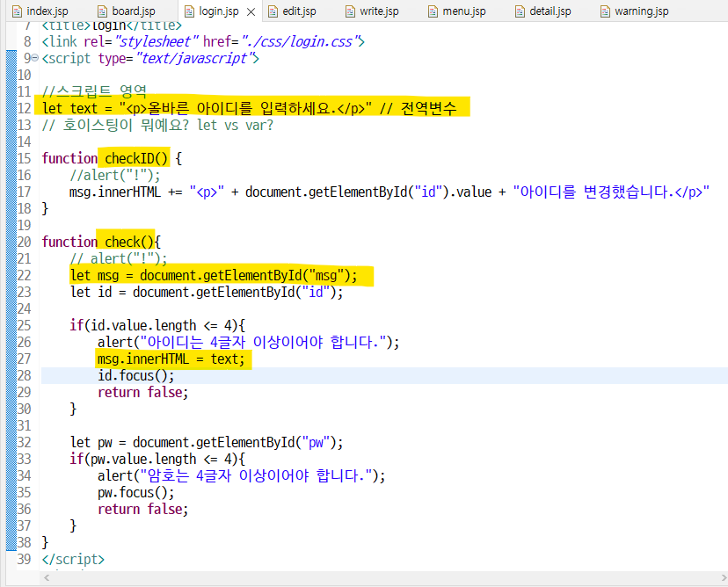Click the 'text/javascript' type value
728x587 pixels.
click(194, 59)
